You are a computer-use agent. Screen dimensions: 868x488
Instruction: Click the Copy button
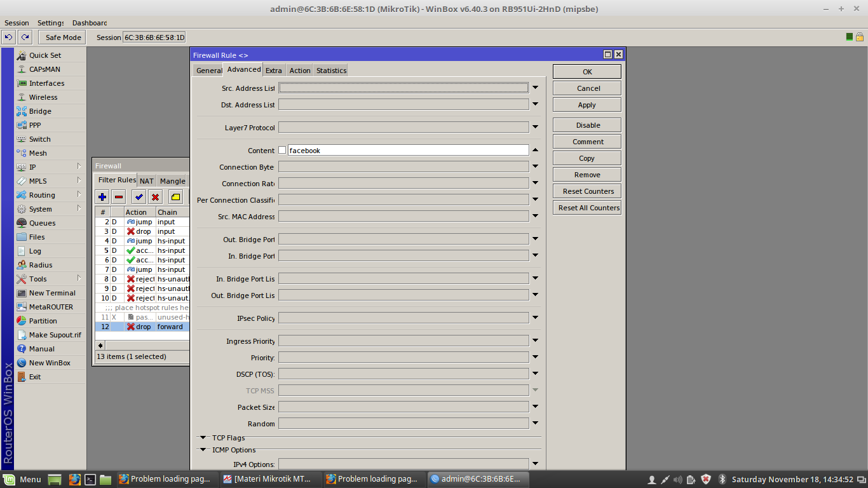coord(587,158)
